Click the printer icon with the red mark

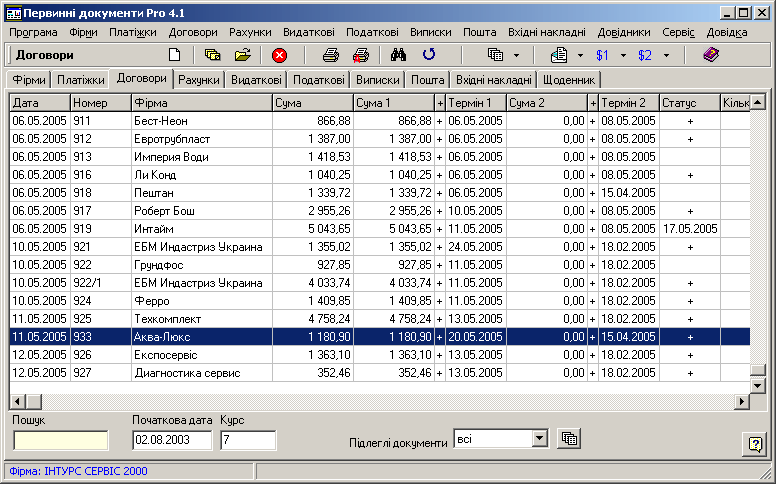point(361,54)
